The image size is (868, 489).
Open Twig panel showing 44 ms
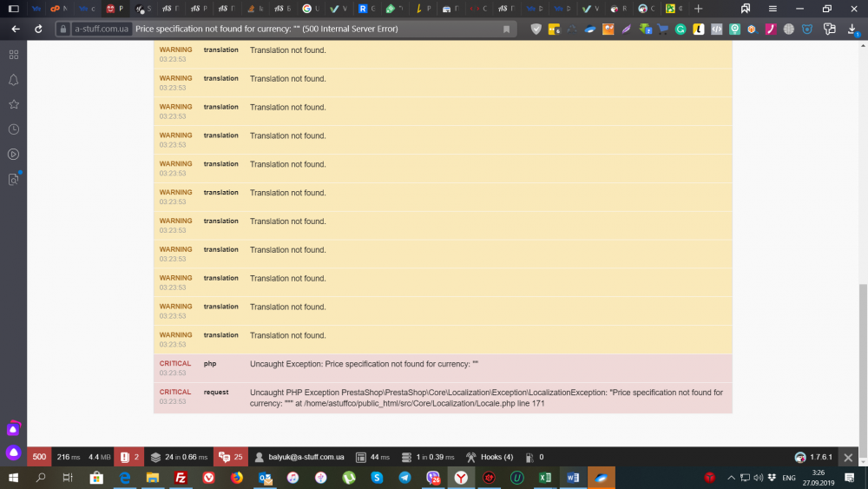[372, 458]
